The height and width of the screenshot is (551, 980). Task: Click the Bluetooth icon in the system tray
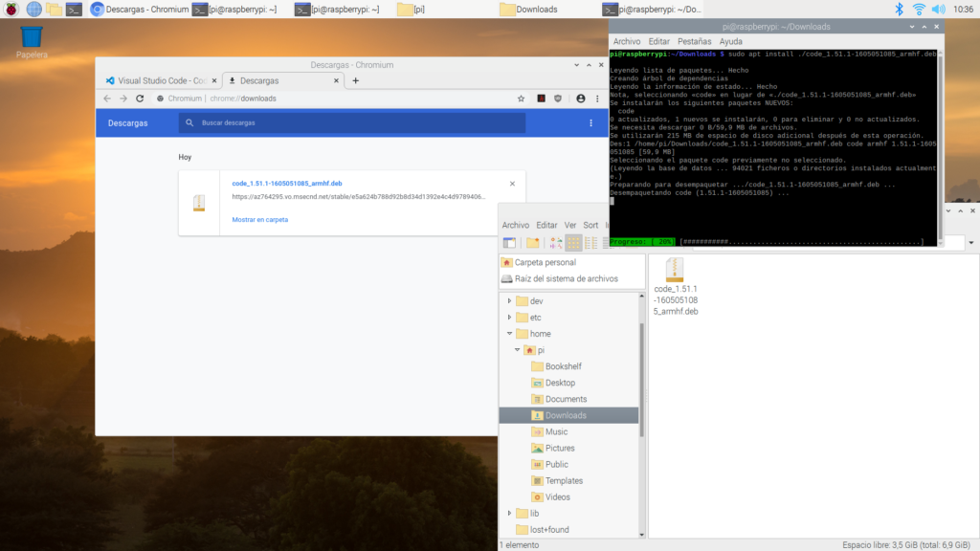click(x=901, y=10)
